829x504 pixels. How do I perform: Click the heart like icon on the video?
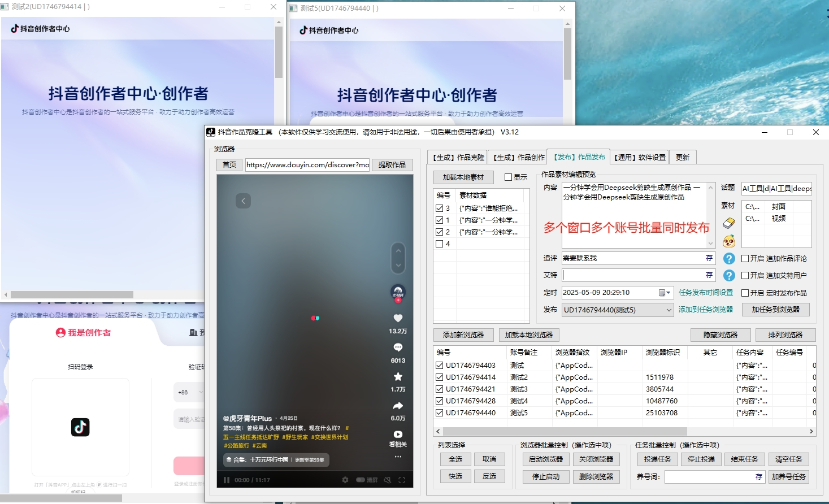point(398,318)
